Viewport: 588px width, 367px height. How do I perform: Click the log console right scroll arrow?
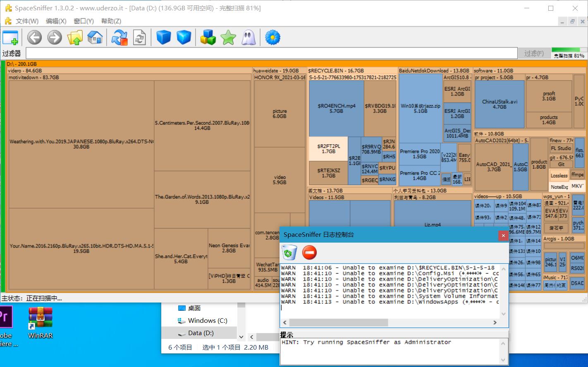pos(495,322)
